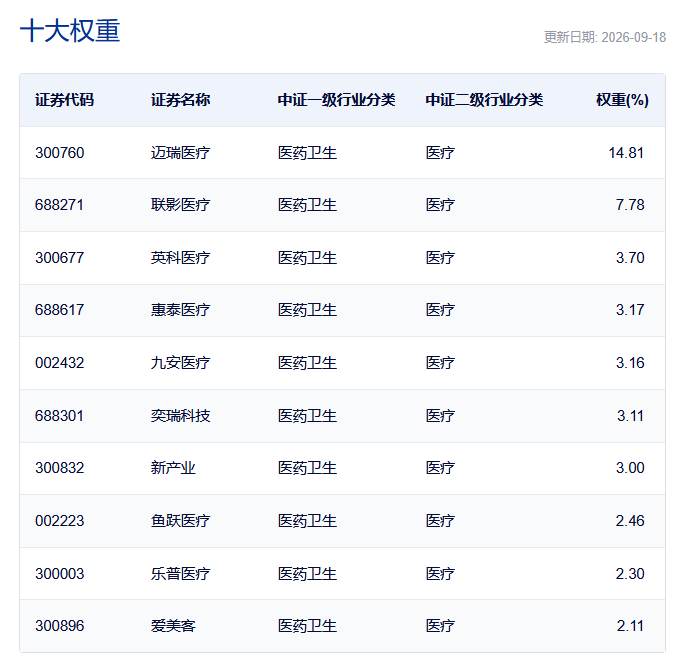Select stock code 300896

click(60, 626)
